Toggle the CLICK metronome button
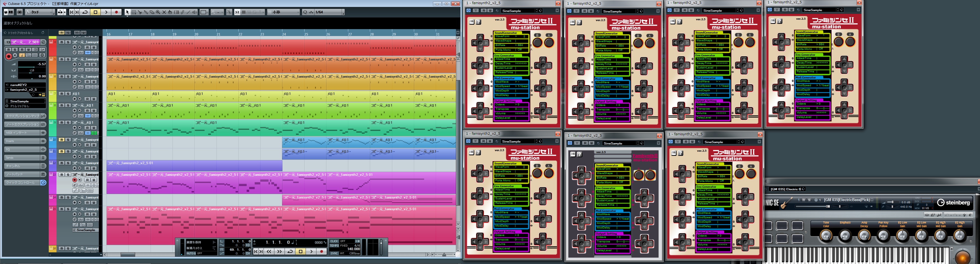Screen dimensions: 980x264 point(334,241)
